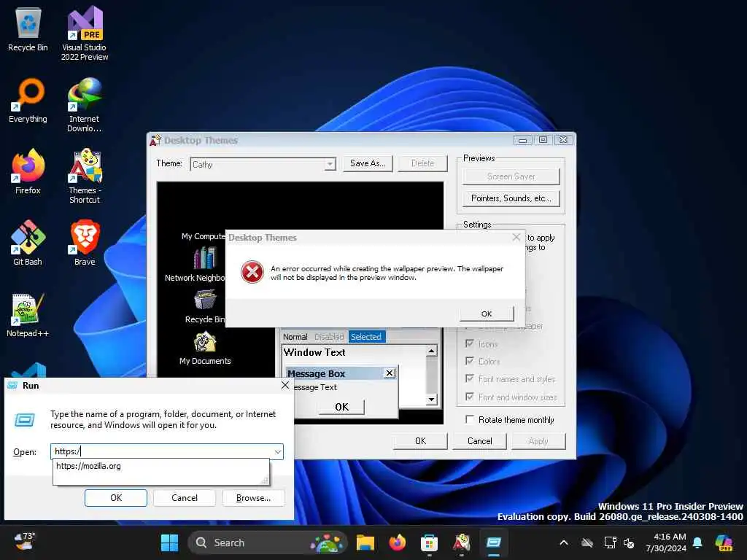Click the preview scrollbar up arrow
Viewport: 747px width, 560px height.
click(431, 351)
